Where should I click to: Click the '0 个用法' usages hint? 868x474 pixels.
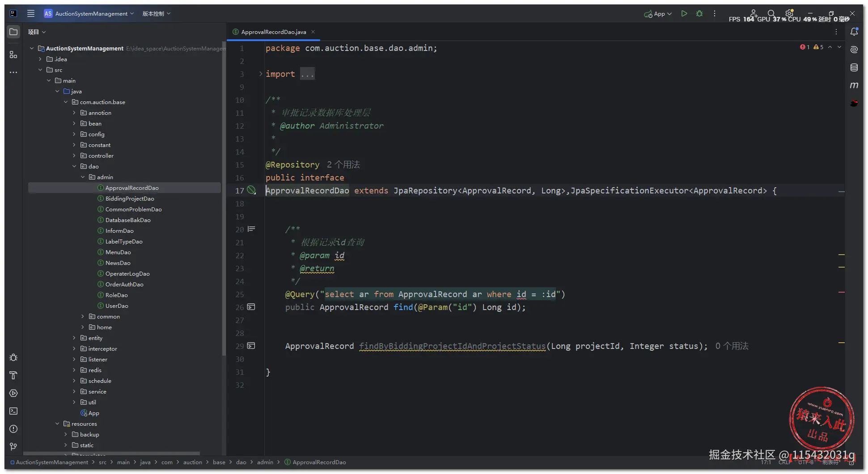coord(732,346)
